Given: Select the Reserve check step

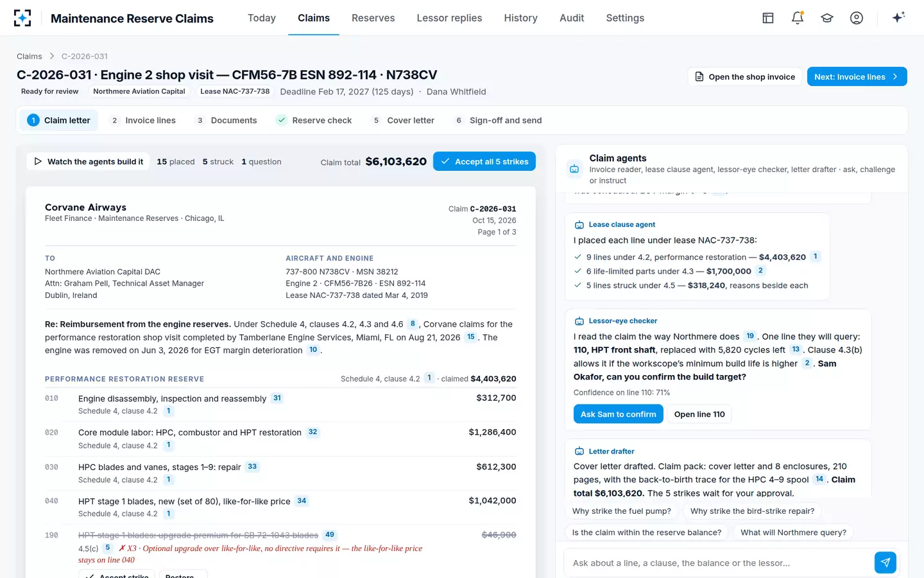Looking at the screenshot, I should click(314, 120).
